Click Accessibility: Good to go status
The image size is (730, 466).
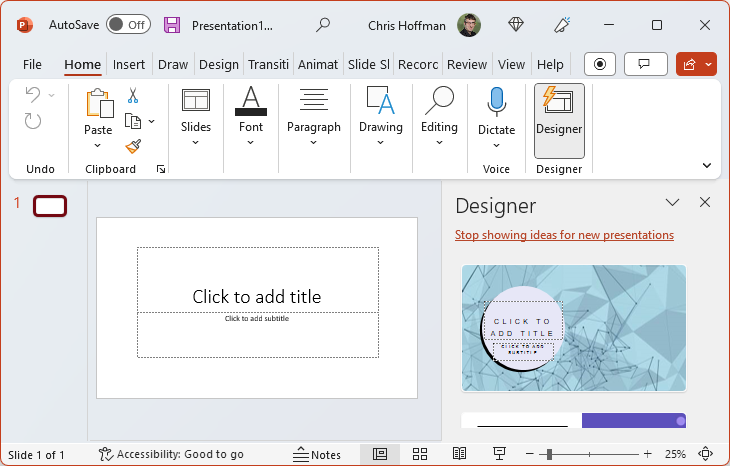[x=171, y=454]
